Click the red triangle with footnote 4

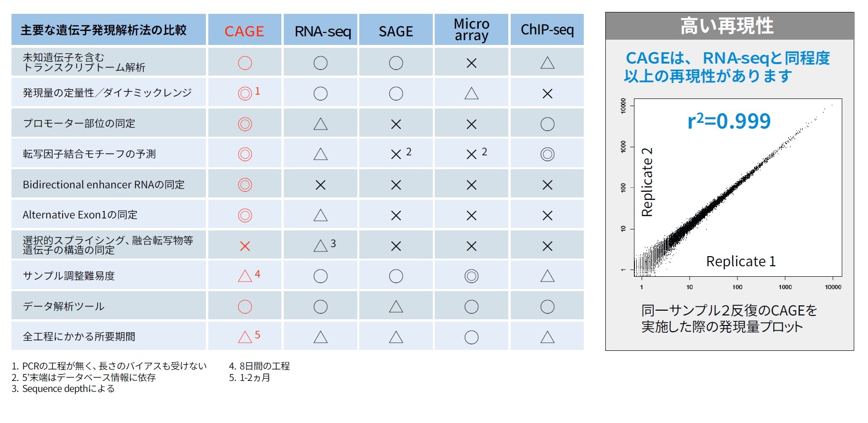[x=245, y=276]
